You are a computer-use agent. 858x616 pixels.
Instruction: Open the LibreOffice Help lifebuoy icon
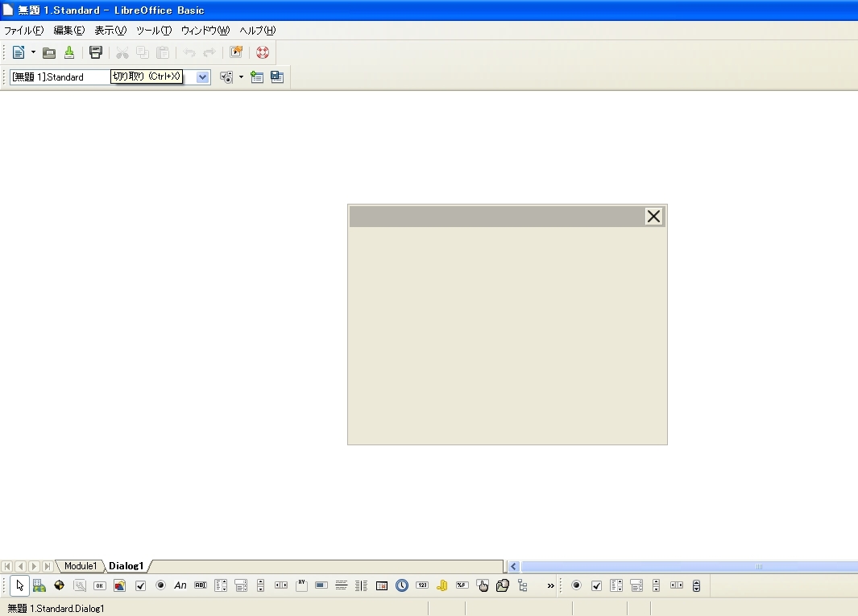point(263,52)
